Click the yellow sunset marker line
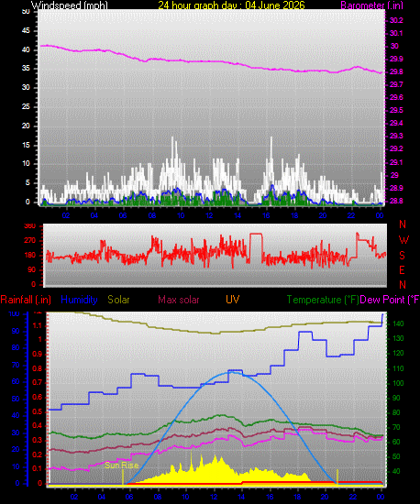Viewport: 420px width, 504px height. tap(337, 477)
